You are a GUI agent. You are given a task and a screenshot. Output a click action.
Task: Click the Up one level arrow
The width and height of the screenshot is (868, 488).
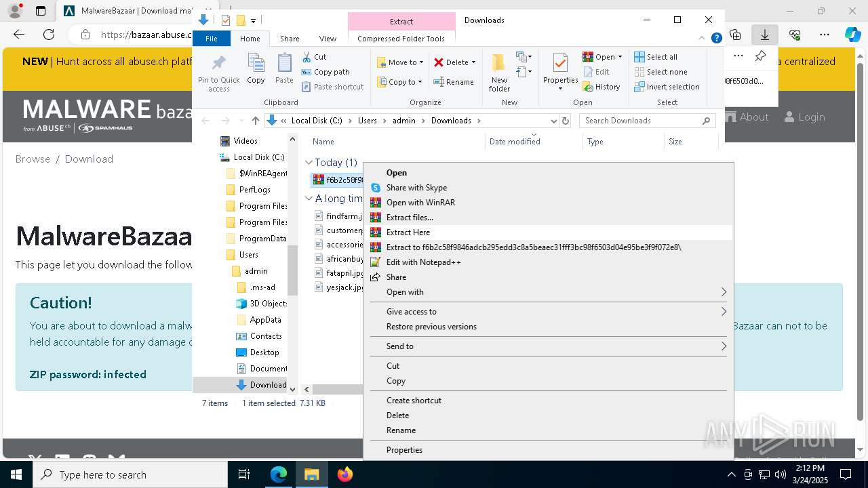click(x=255, y=121)
